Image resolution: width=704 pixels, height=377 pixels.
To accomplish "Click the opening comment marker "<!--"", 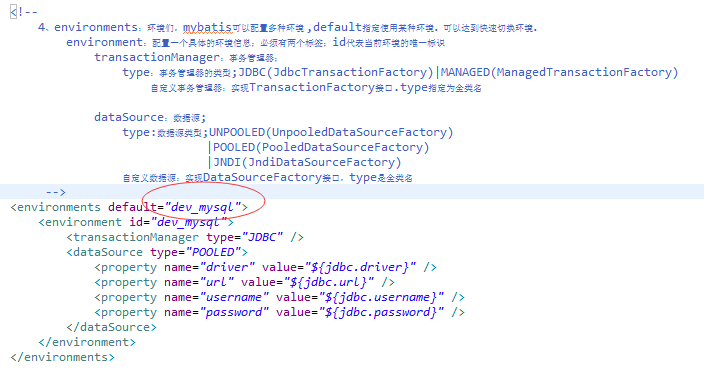I will tap(24, 12).
